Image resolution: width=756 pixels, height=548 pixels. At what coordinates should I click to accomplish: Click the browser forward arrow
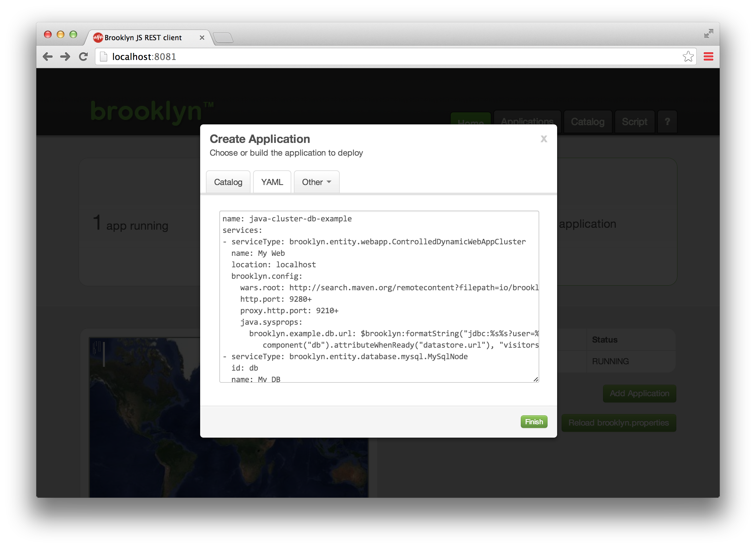(65, 57)
